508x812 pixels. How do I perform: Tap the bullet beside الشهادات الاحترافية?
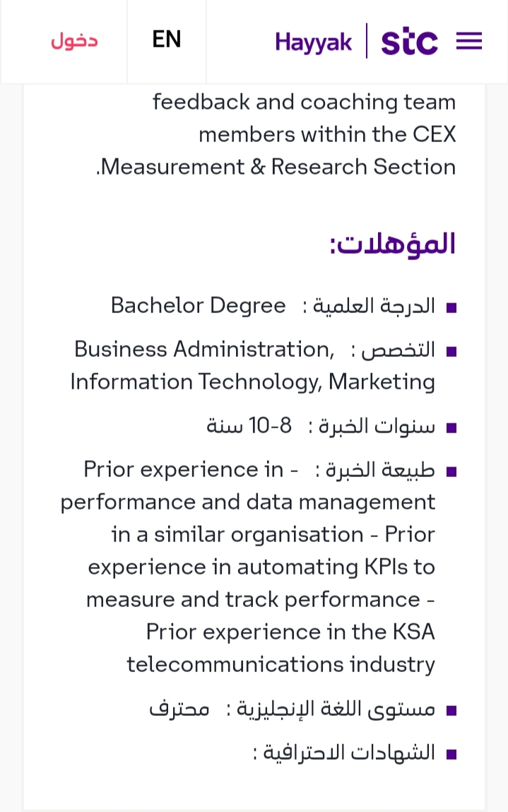[451, 755]
